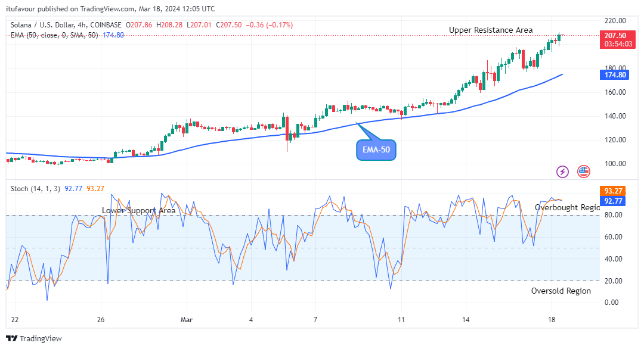Click the US flag economic event icon
Image resolution: width=644 pixels, height=349 pixels.
(x=583, y=172)
